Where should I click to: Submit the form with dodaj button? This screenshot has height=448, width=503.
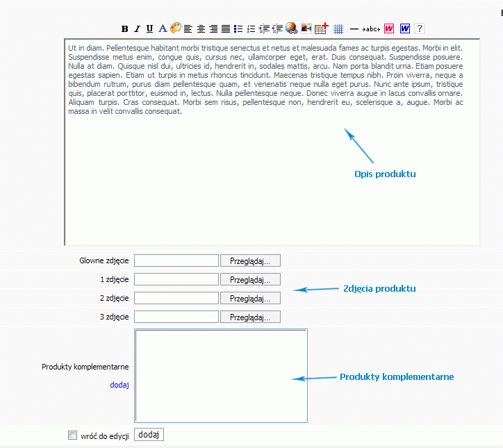coord(149,435)
